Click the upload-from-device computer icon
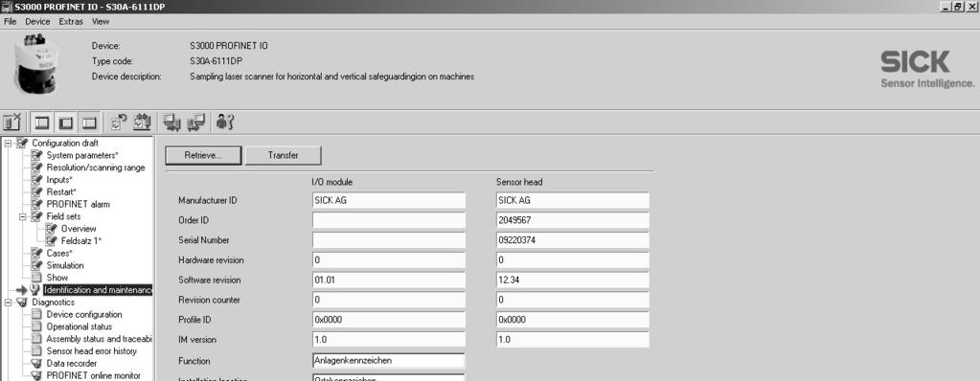The image size is (980, 381). tap(171, 123)
